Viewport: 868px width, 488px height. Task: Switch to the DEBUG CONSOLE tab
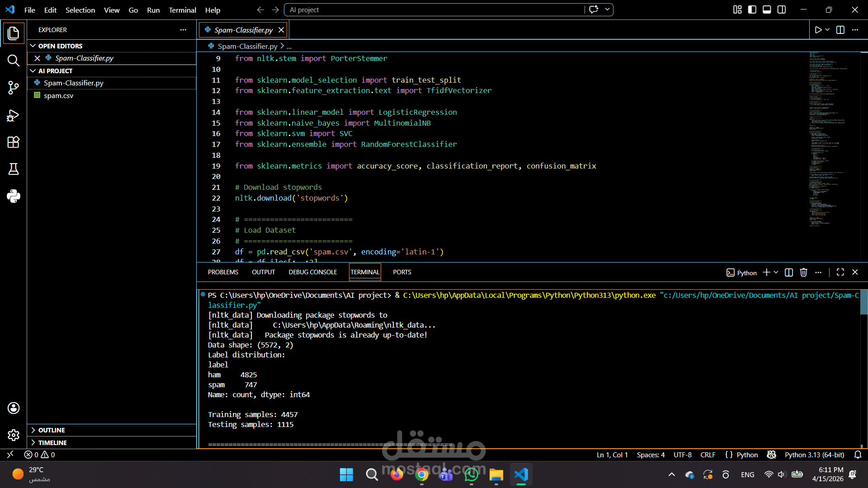[312, 272]
